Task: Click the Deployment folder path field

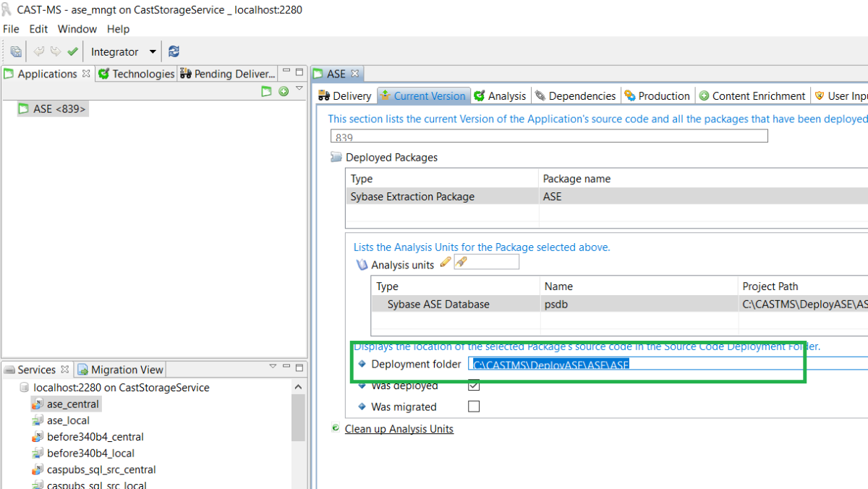Action: [x=651, y=365]
